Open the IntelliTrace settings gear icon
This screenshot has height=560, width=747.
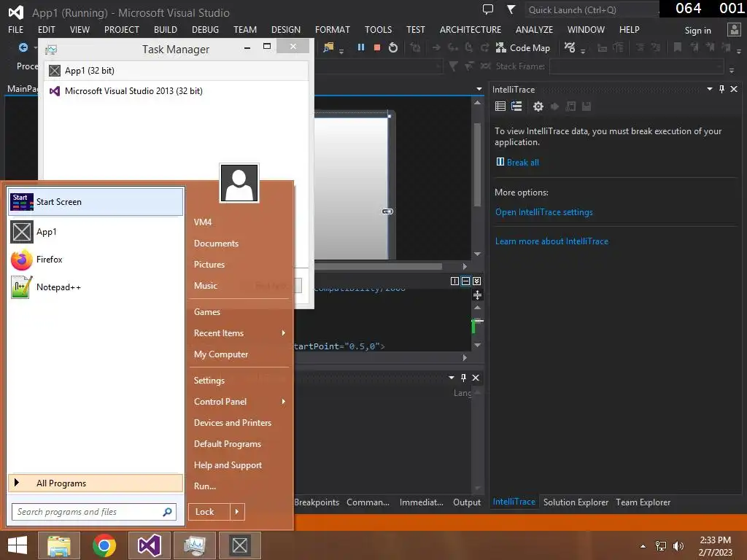pos(538,106)
